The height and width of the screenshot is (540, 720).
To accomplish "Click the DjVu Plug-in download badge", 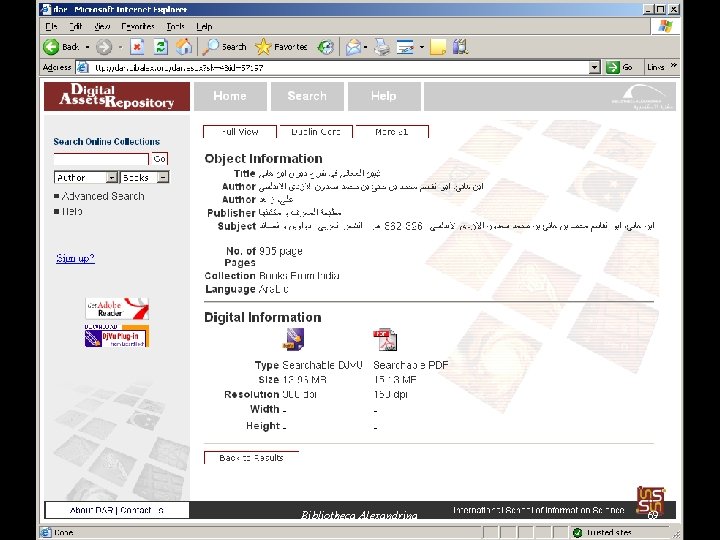I will click(117, 336).
